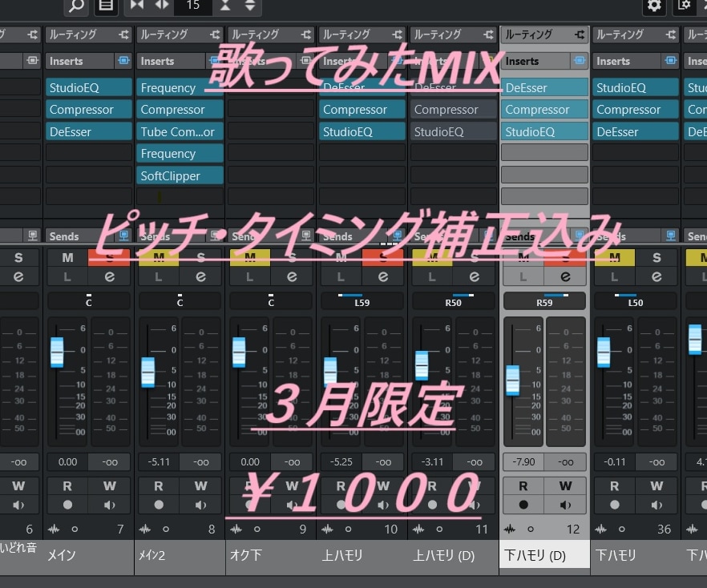This screenshot has height=588, width=707.
Task: Open channel settings 'e' on 下ハモリ (D)
Action: click(565, 276)
